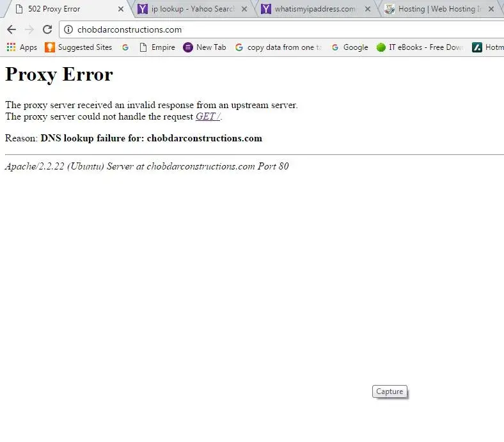Click the browser Back arrow
504x442 pixels.
pos(12,29)
